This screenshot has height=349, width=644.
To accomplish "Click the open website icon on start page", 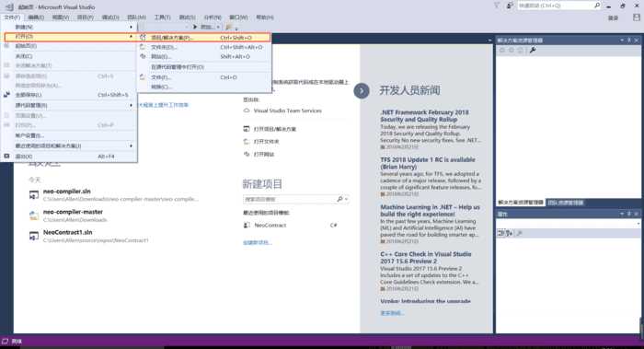I will [247, 154].
